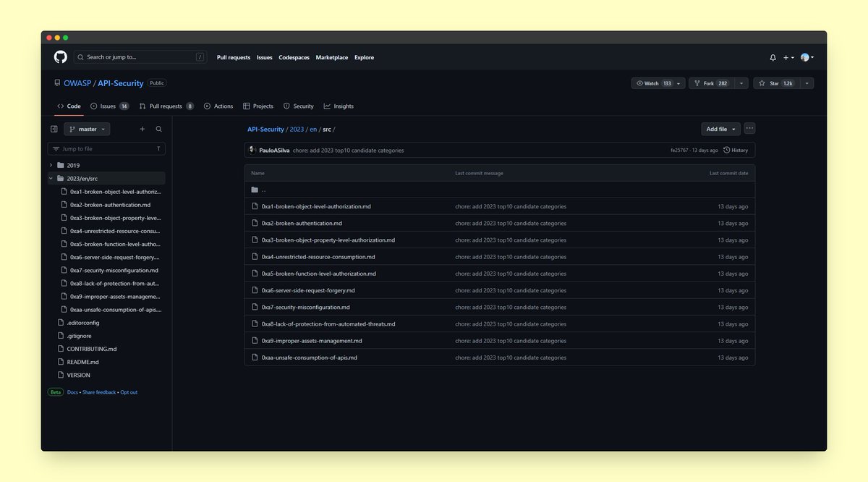Focus the Search or jump to field
Screen dimensions: 868x482
[x=140, y=57]
